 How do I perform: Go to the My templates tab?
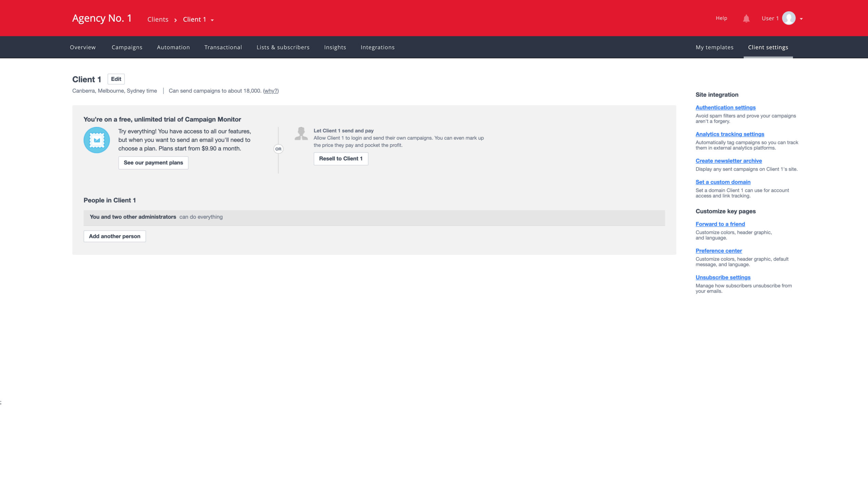[714, 47]
